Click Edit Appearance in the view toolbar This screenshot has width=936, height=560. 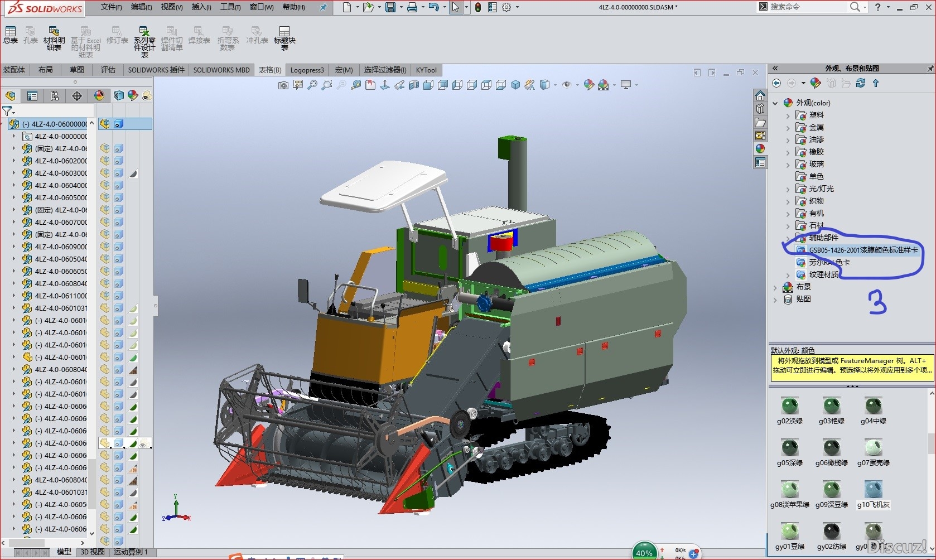click(x=588, y=85)
